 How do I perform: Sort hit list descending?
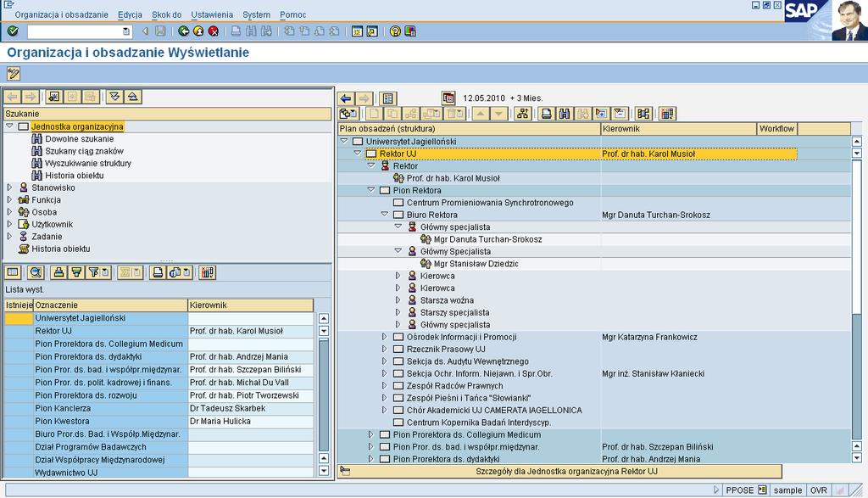pyautogui.click(x=76, y=272)
